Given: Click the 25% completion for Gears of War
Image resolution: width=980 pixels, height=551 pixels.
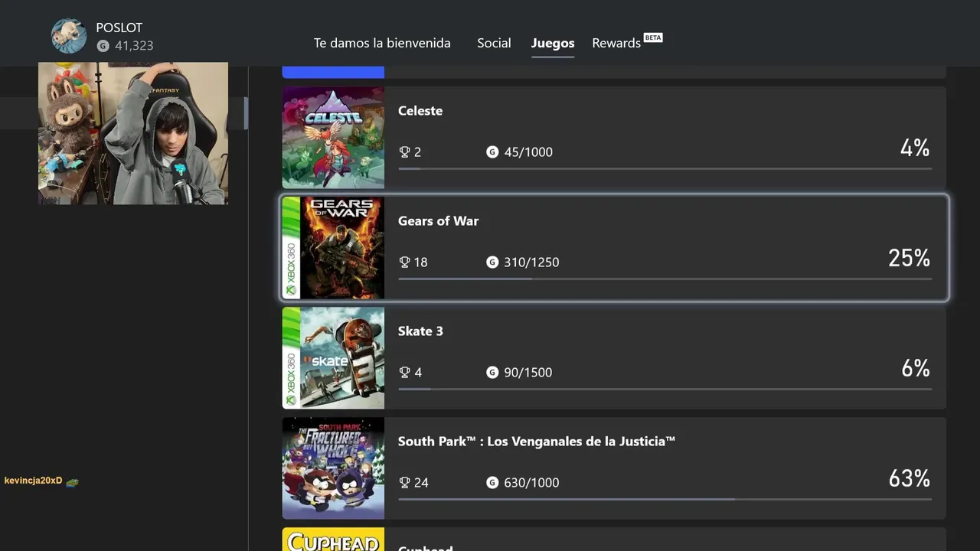Looking at the screenshot, I should click(x=909, y=258).
